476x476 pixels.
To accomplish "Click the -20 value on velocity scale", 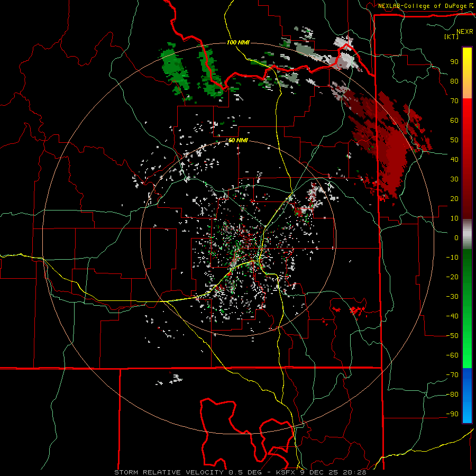I will 452,277.
